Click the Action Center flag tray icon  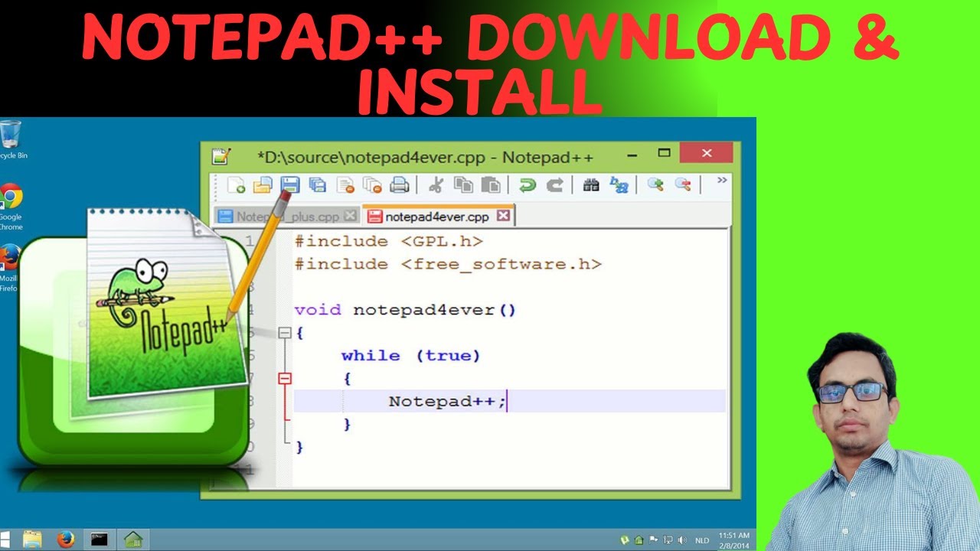pos(654,540)
